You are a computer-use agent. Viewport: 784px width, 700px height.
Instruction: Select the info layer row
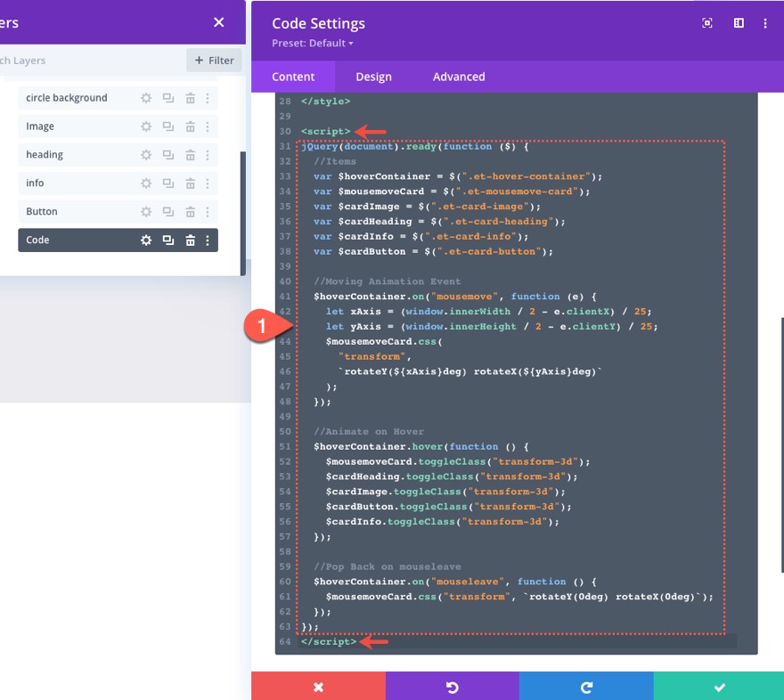[x=118, y=183]
